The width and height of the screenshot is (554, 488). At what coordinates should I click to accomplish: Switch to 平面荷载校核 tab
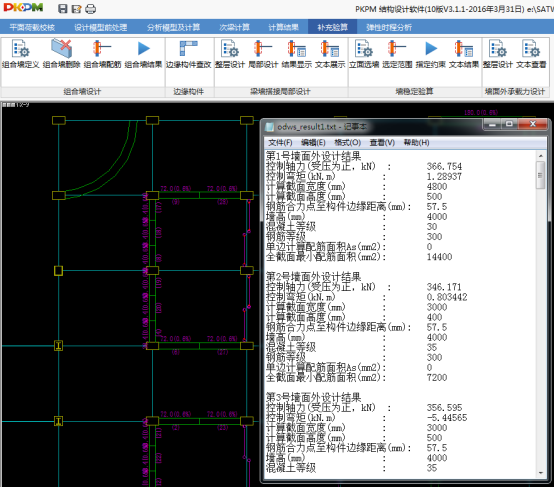(32, 27)
